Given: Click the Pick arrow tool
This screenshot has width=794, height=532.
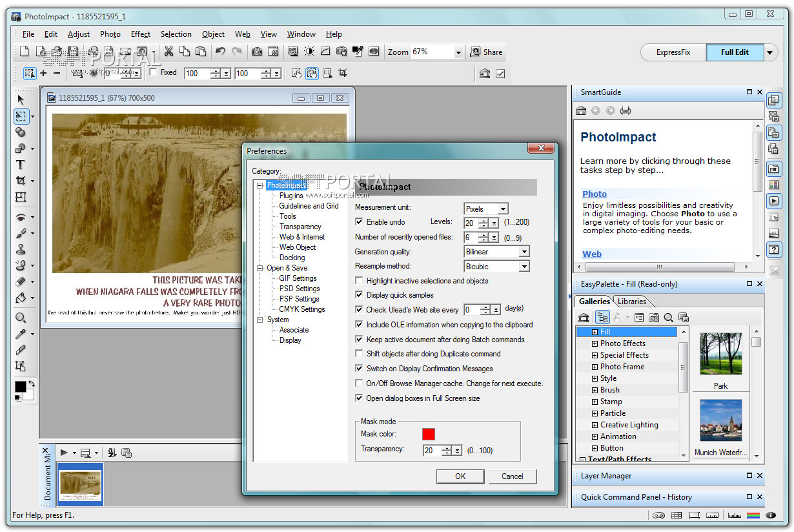Looking at the screenshot, I should click(21, 100).
